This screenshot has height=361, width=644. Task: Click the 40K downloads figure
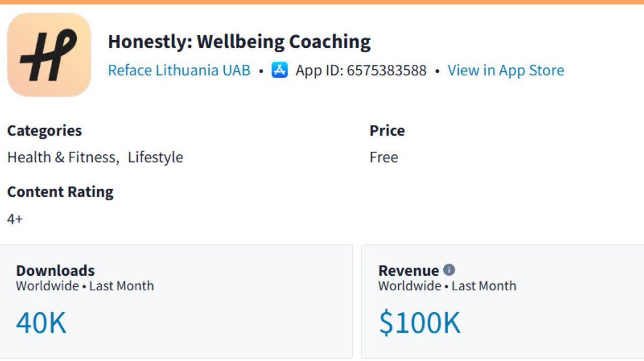pos(41,323)
